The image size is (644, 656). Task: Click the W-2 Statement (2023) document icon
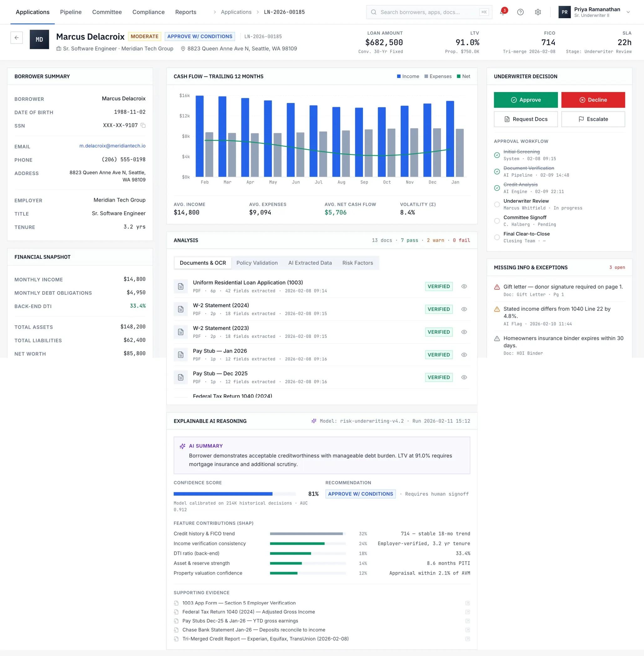tap(181, 332)
